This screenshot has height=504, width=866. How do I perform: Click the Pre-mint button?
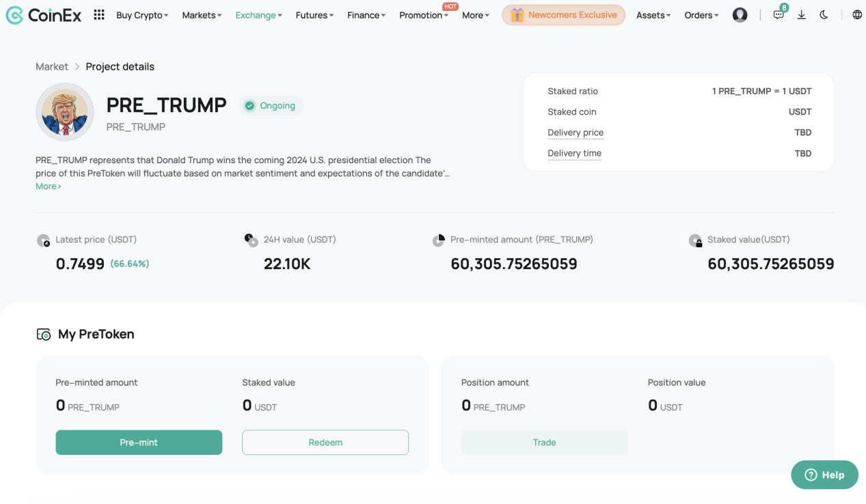tap(139, 442)
